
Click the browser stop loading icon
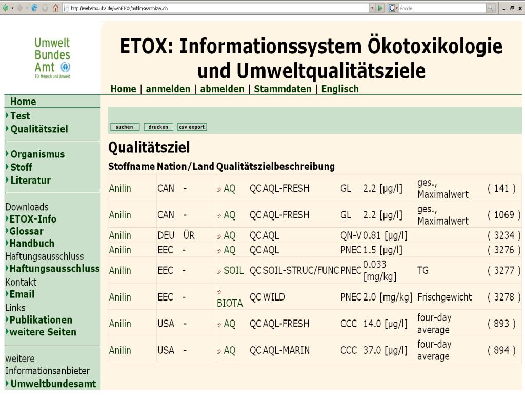click(x=45, y=8)
